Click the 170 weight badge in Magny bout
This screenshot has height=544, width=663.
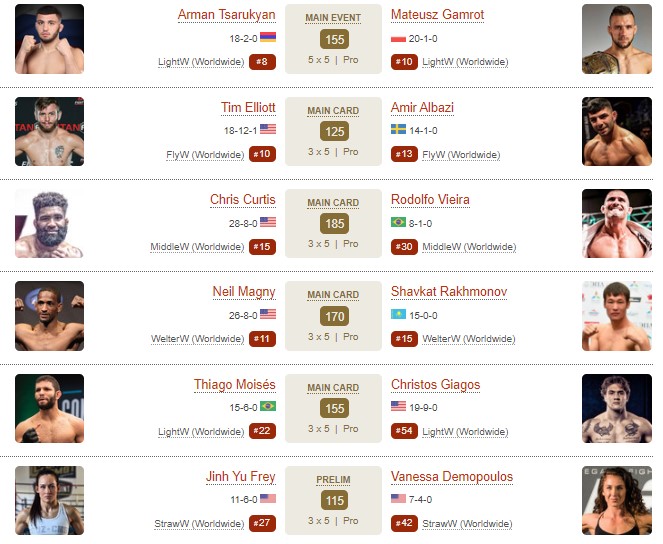point(334,316)
